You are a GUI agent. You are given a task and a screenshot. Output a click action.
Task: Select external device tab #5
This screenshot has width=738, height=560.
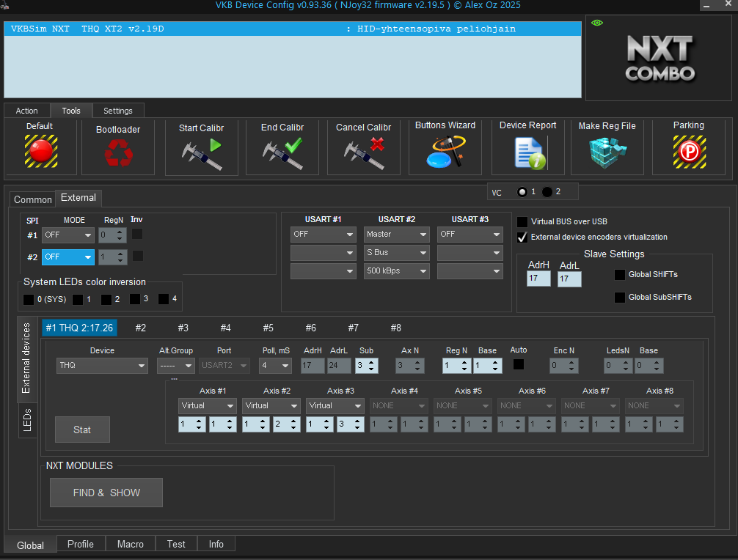(268, 328)
